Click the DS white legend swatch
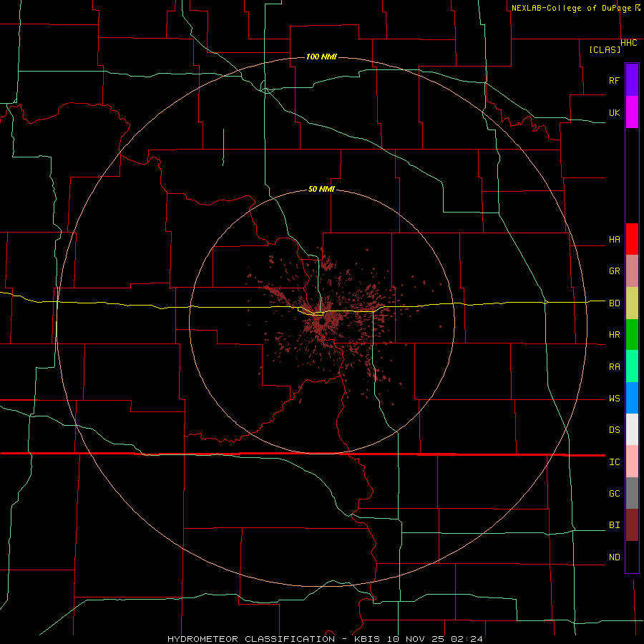The image size is (644, 644). coord(632,429)
